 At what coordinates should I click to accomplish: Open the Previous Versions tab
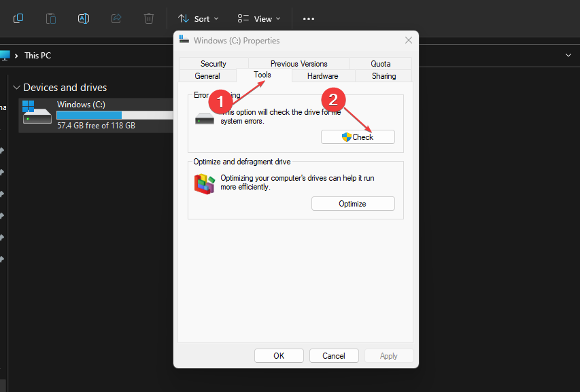click(x=298, y=64)
